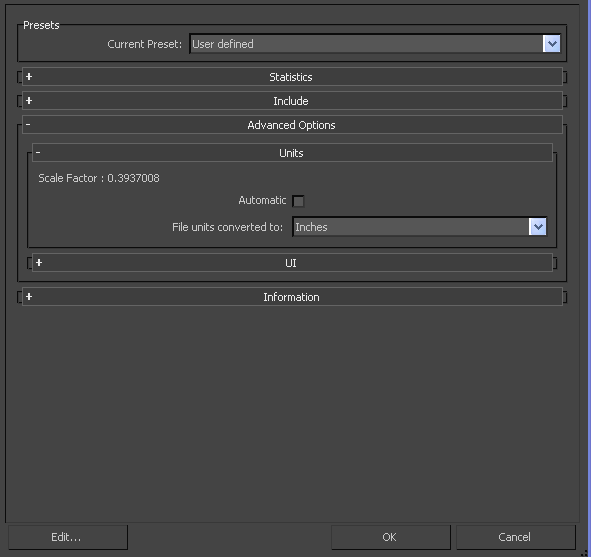This screenshot has height=557, width=591.
Task: Click the plus icon next to Information
Action: click(x=29, y=297)
